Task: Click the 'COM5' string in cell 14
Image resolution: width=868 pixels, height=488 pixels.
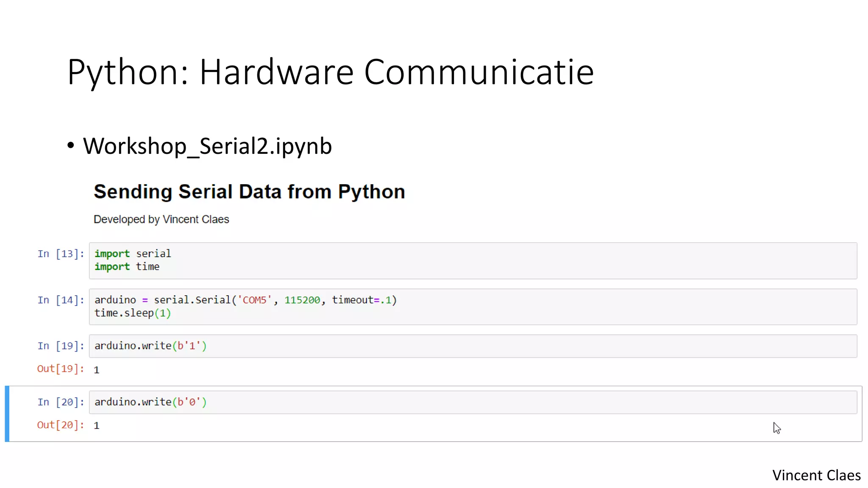Action: (x=254, y=300)
